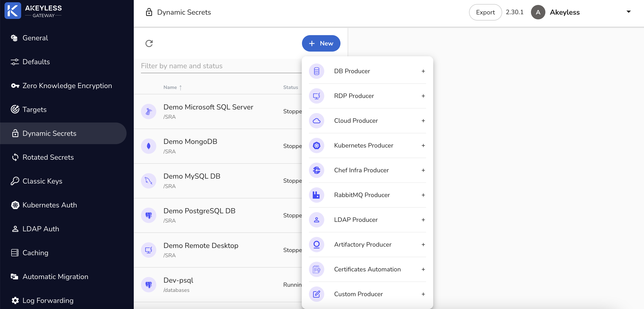Click the Demo PostgreSQL DB elephant icon
The width and height of the screenshot is (644, 309).
pyautogui.click(x=148, y=215)
